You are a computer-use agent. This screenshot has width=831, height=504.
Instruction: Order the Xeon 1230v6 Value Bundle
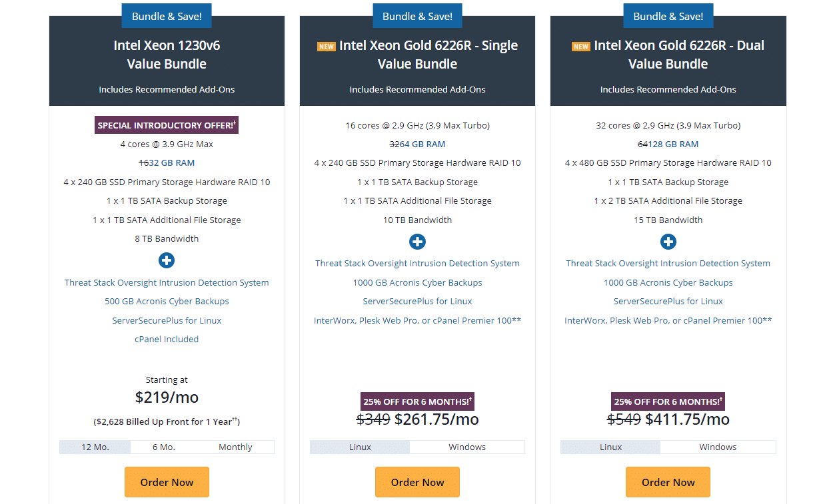point(167,482)
